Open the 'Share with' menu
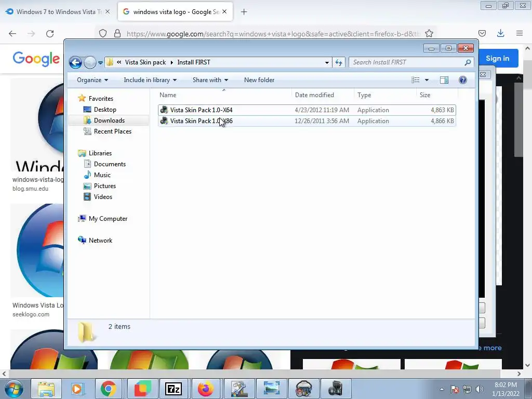Viewport: 532px width, 399px height. (x=210, y=80)
